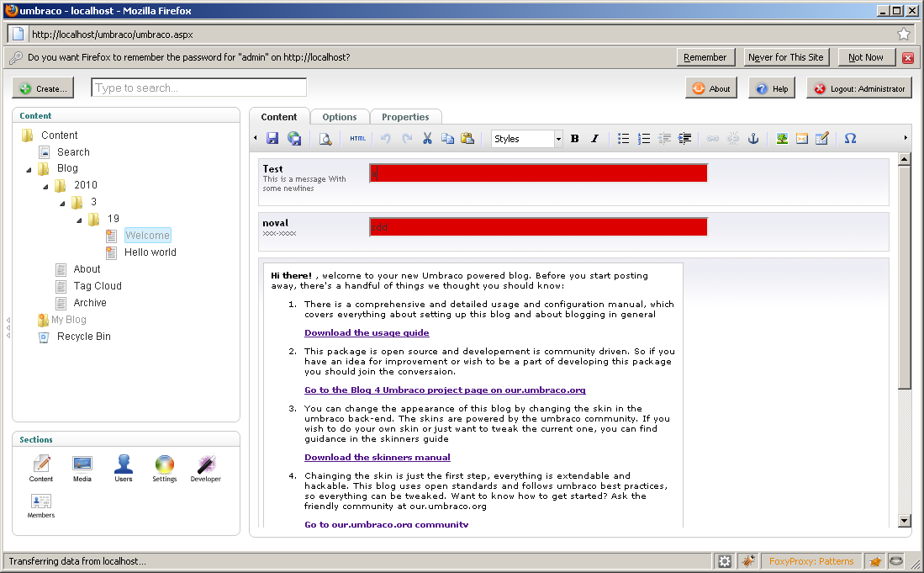Select the Search tree item

point(73,152)
